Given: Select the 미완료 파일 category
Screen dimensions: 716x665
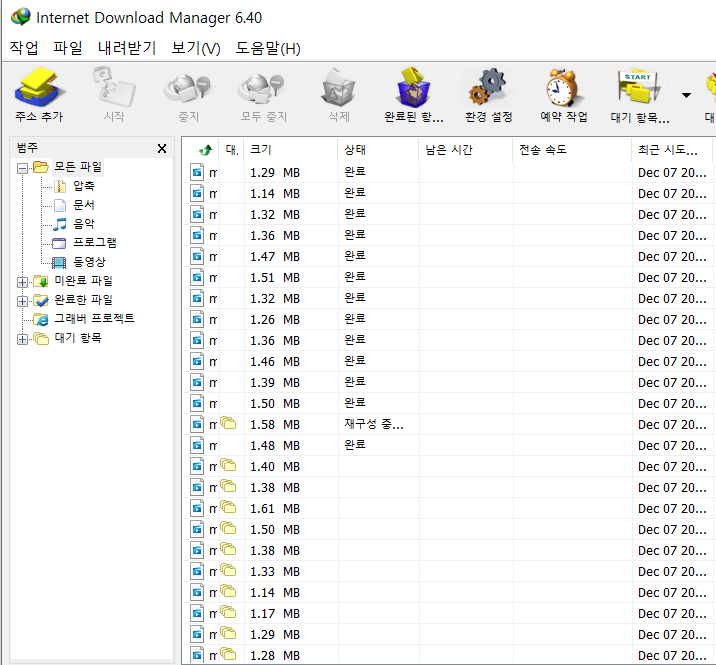Looking at the screenshot, I should point(84,280).
